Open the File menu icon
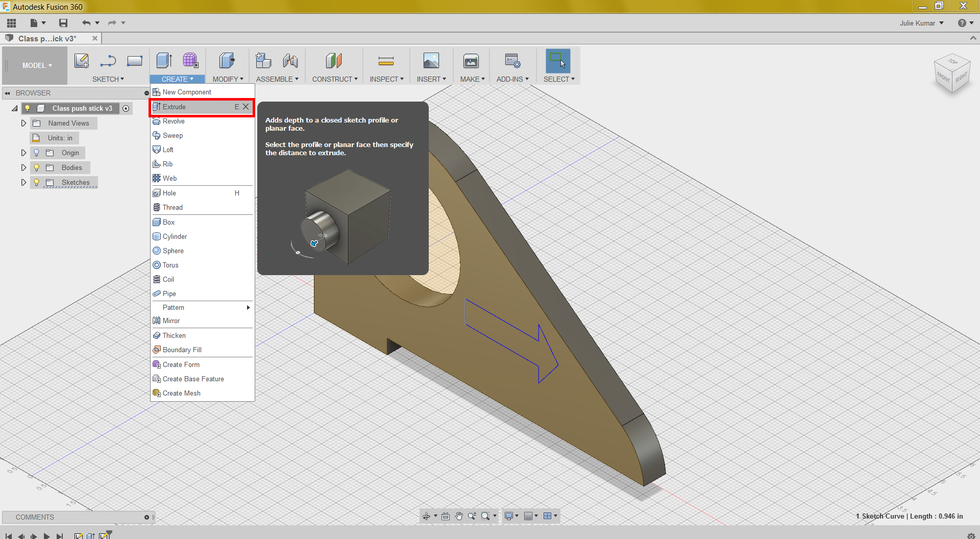 tap(34, 23)
